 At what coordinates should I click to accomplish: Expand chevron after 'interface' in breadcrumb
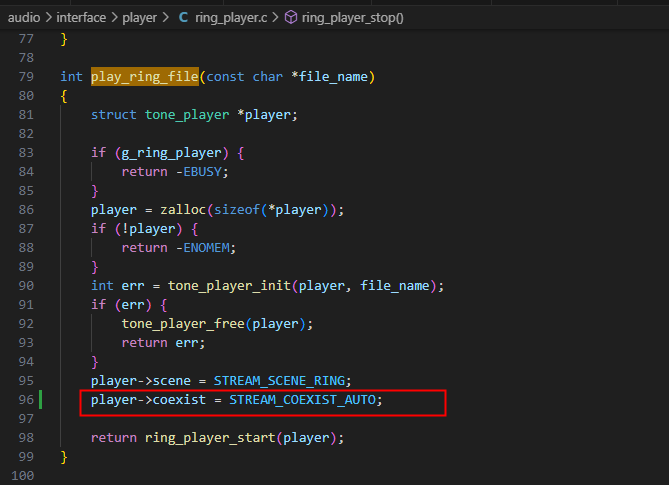click(x=114, y=17)
